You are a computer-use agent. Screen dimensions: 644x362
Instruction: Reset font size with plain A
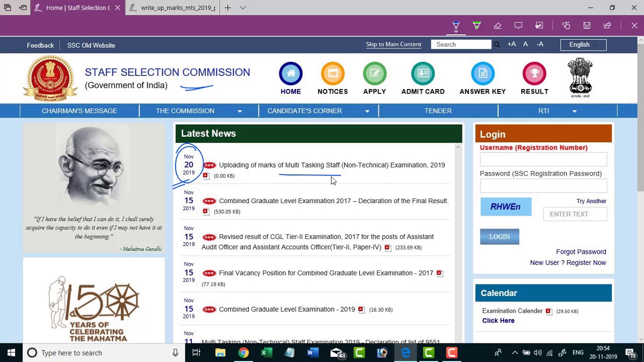pyautogui.click(x=525, y=44)
